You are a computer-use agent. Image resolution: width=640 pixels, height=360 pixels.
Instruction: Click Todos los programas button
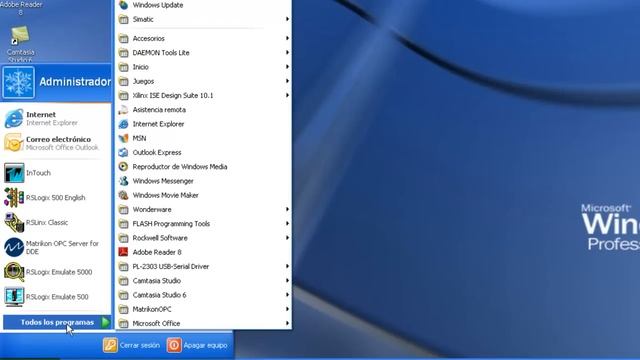(x=57, y=322)
